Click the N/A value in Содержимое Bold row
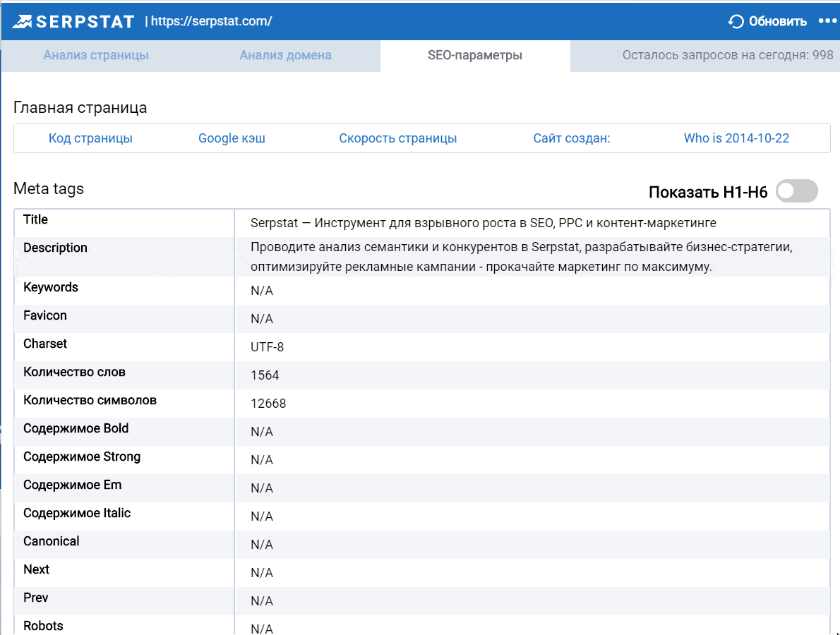Viewport: 840px width, 635px height. (262, 432)
